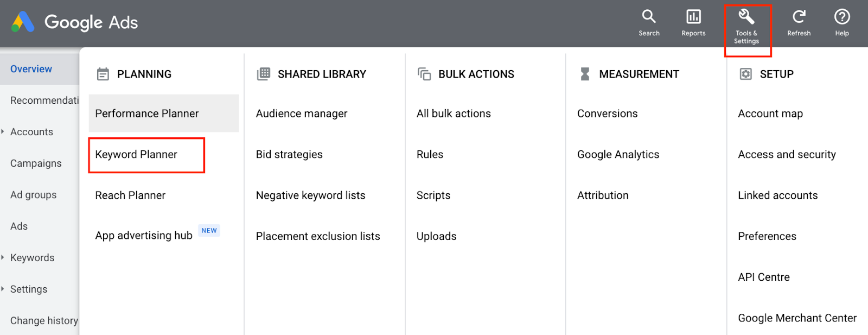The height and width of the screenshot is (335, 868).
Task: Open Rules under Bulk Actions
Action: (x=430, y=155)
